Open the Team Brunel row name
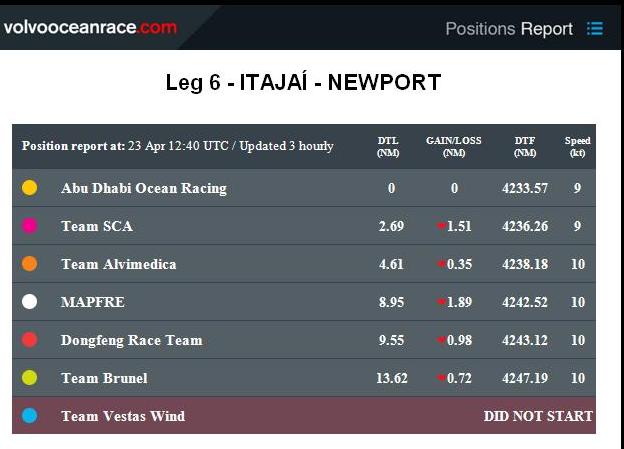 coord(104,378)
